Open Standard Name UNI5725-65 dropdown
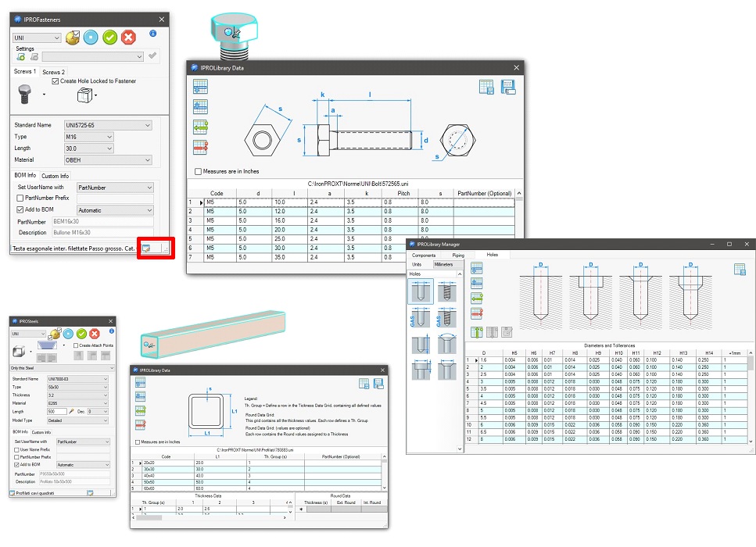This screenshot has height=547, width=756. point(108,125)
